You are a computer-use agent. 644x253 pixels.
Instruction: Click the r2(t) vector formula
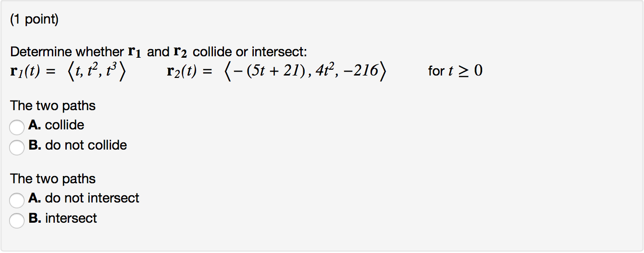click(x=276, y=72)
